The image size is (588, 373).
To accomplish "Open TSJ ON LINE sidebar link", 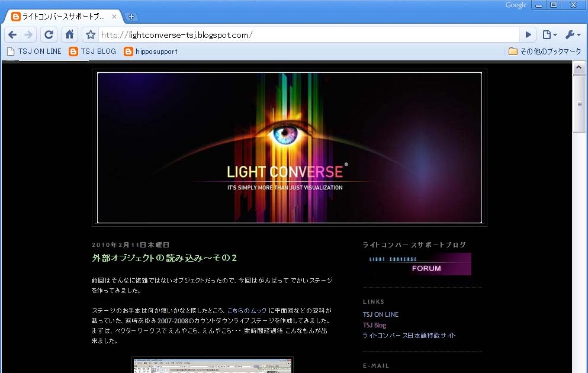I will [381, 314].
